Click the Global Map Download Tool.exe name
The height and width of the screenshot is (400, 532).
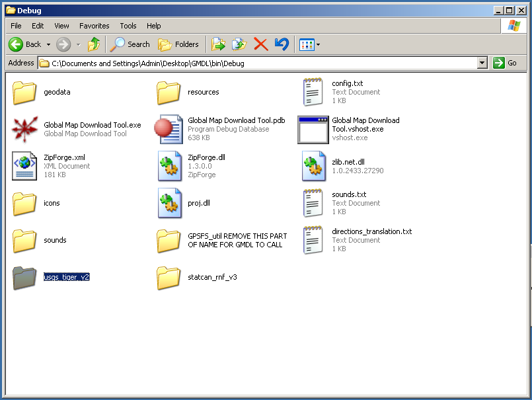point(93,125)
